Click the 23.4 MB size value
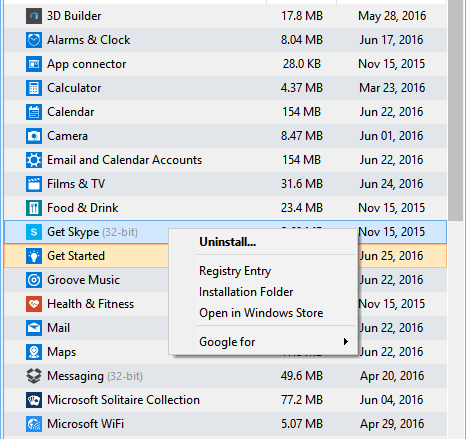 coord(302,208)
